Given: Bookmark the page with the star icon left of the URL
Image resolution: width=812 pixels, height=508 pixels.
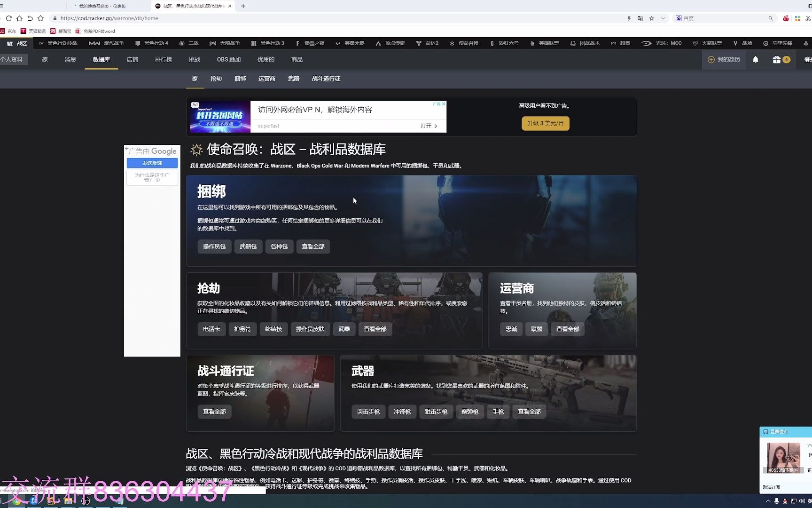Looking at the screenshot, I should pos(40,18).
